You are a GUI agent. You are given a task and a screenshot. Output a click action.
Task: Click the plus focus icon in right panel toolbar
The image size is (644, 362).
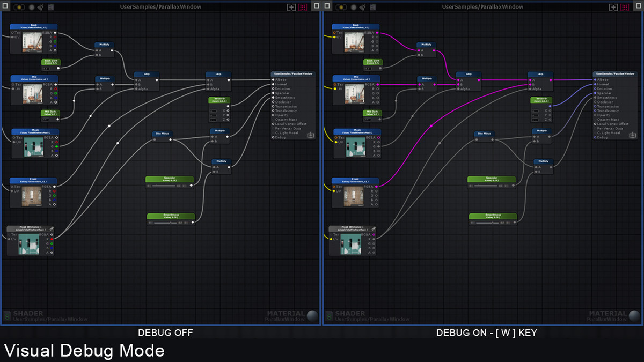click(613, 8)
